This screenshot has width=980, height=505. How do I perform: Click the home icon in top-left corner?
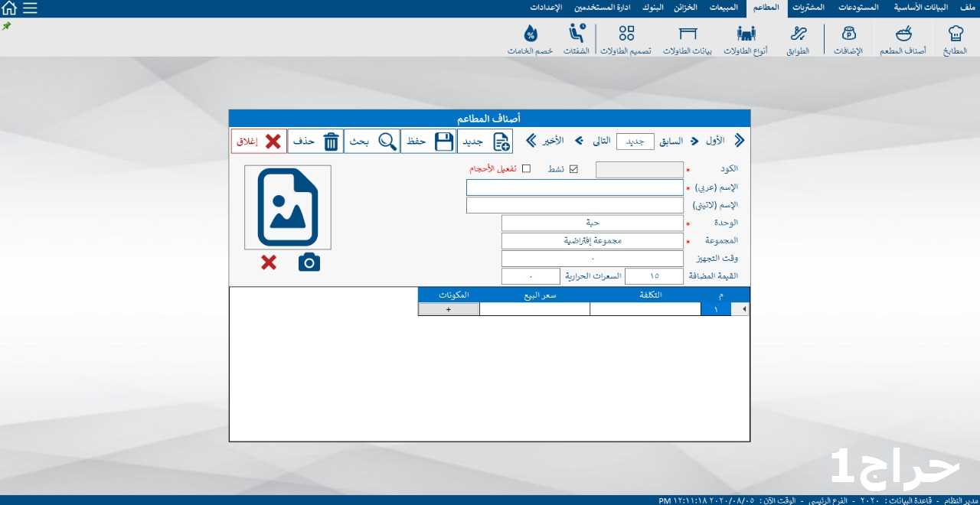pos(9,8)
